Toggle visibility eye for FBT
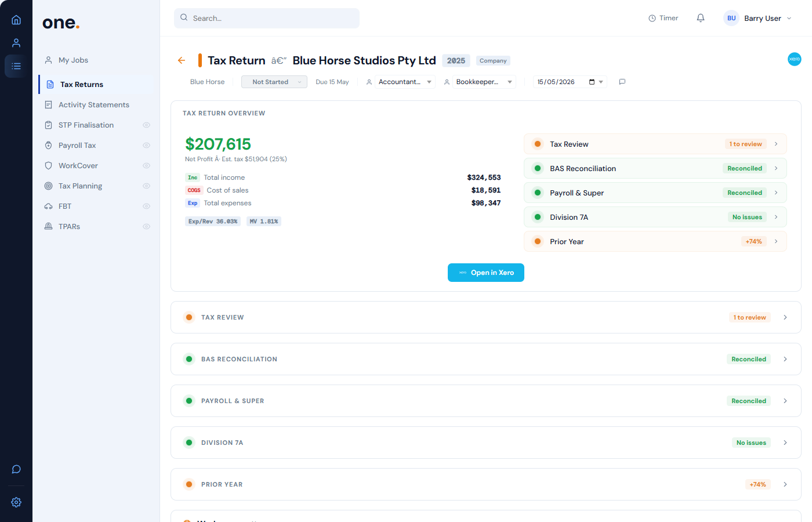812x522 pixels. coord(147,206)
